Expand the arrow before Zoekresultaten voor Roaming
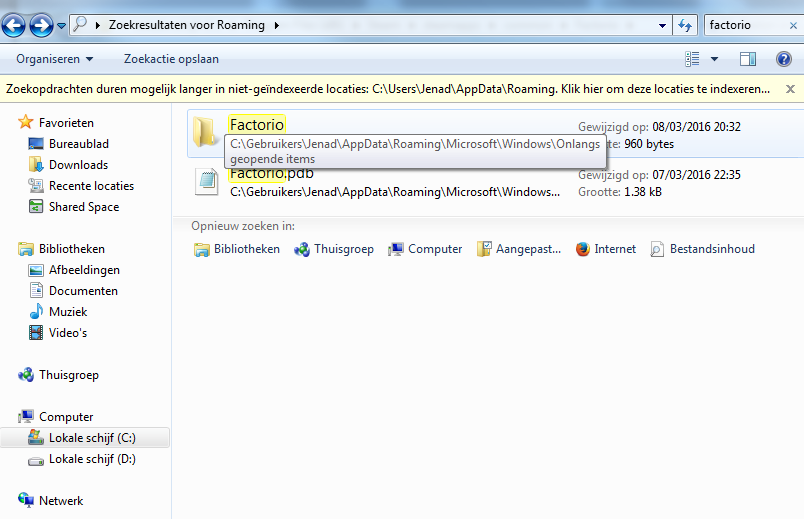The height and width of the screenshot is (519, 804). pyautogui.click(x=97, y=25)
